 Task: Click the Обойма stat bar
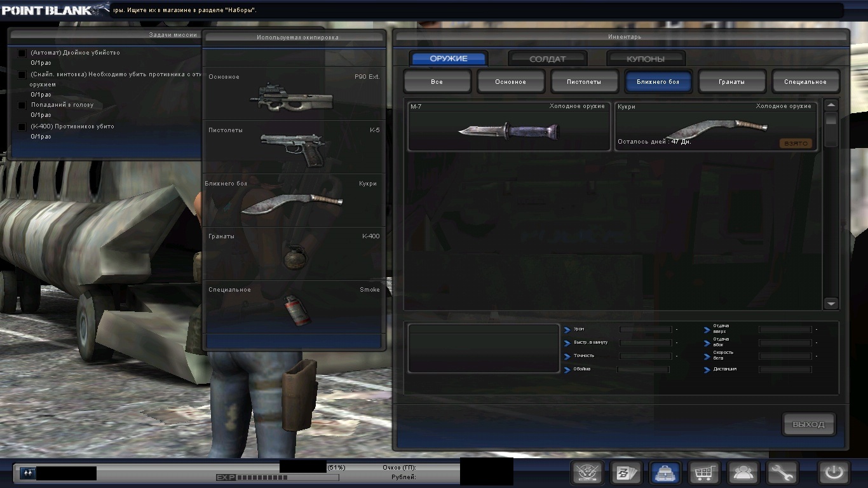coord(643,369)
